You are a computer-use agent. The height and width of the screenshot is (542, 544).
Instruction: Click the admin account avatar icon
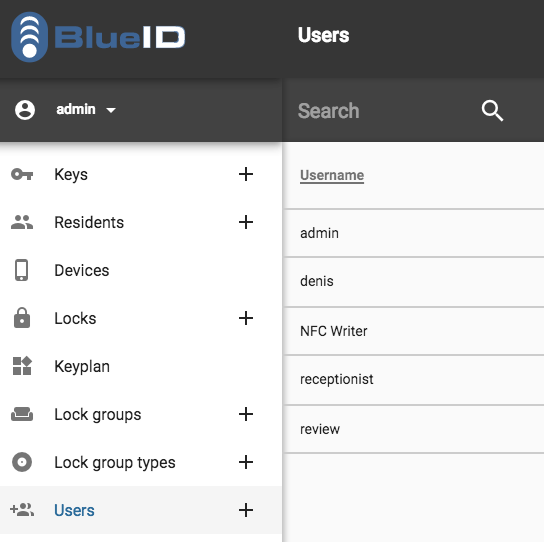[x=25, y=110]
